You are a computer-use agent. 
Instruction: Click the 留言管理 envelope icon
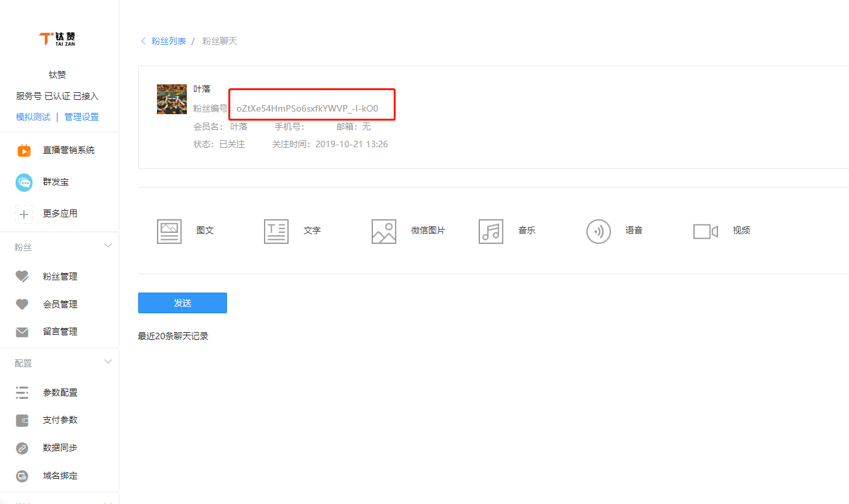click(22, 332)
